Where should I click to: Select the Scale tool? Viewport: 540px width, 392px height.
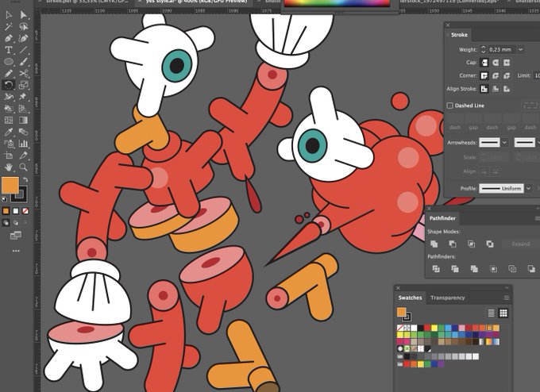point(23,85)
